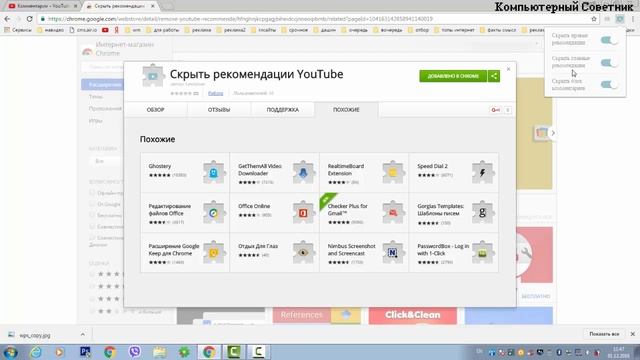Viewport: 640px width, 360px height.
Task: Open the Отдых Для Глаз card
Action: tap(274, 252)
